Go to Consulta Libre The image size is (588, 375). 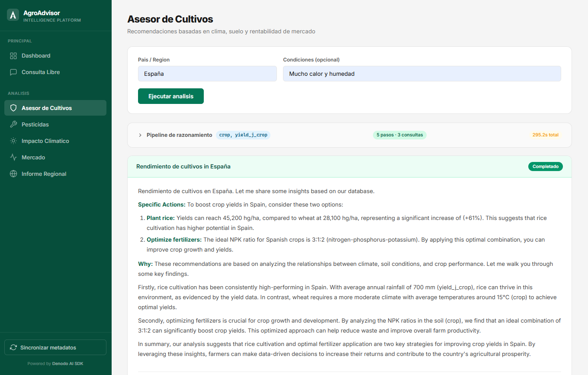pos(55,72)
